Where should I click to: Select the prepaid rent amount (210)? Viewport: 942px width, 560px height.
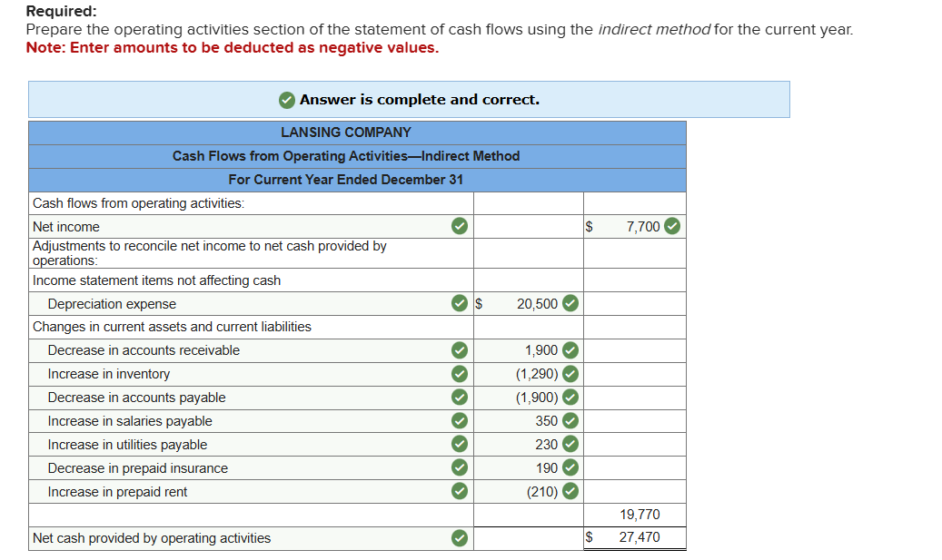tap(542, 492)
